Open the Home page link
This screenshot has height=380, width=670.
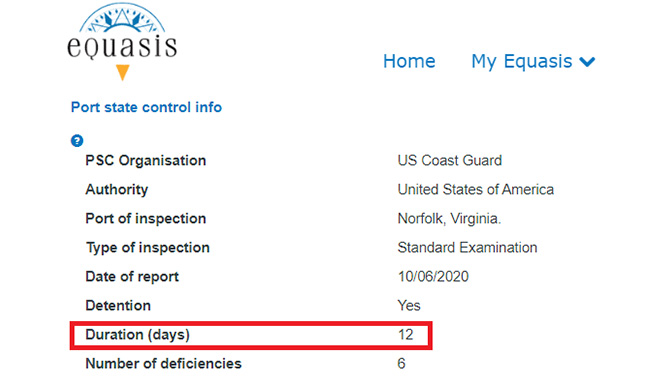tap(409, 61)
